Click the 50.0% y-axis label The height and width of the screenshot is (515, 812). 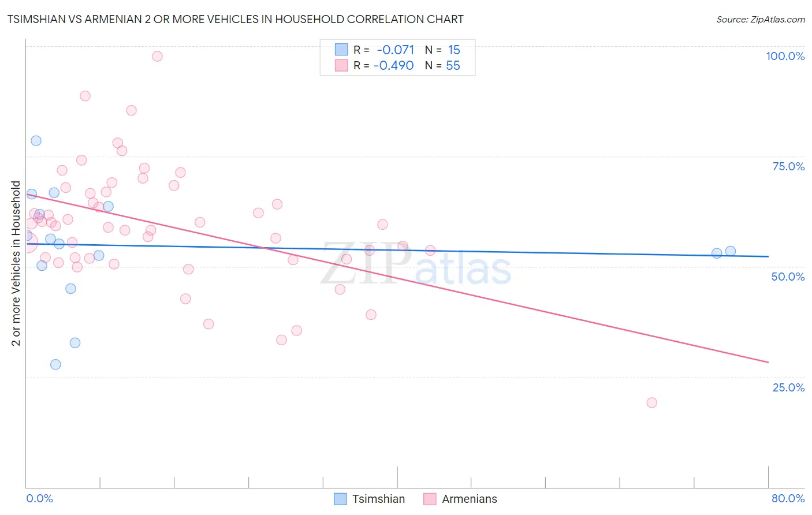pyautogui.click(x=788, y=277)
